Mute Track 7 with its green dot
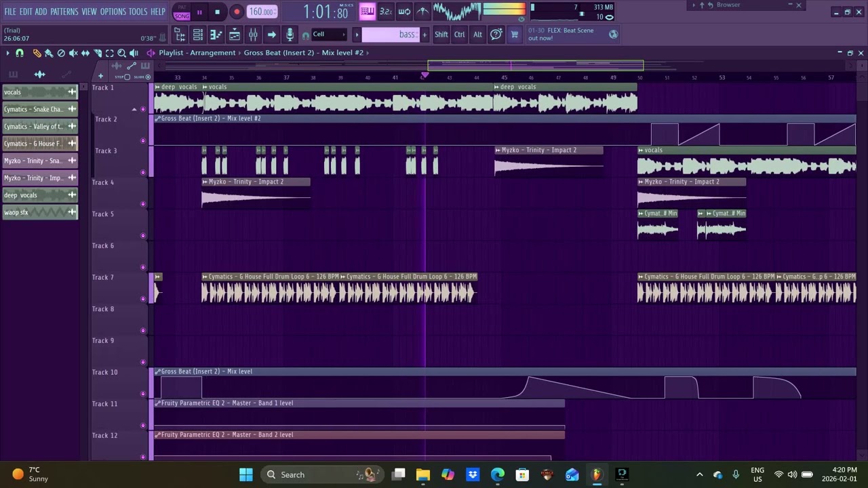868x488 pixels. coord(143,299)
